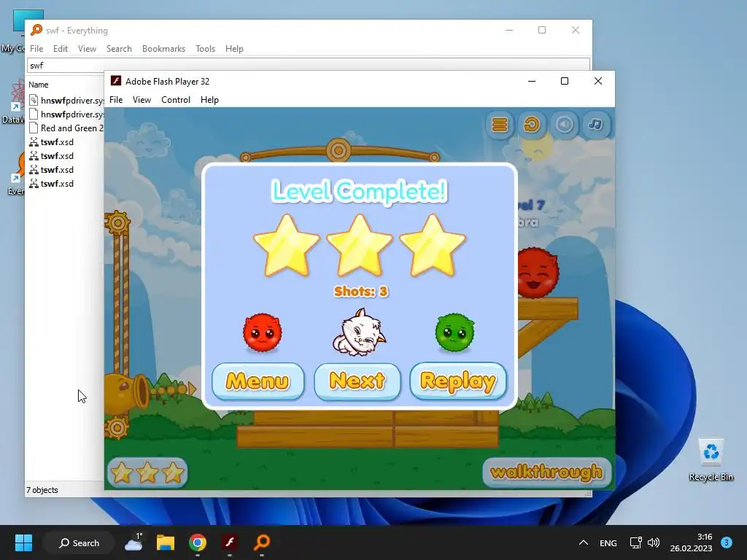Click the middle gold star in Level Complete
The image size is (747, 560).
360,246
